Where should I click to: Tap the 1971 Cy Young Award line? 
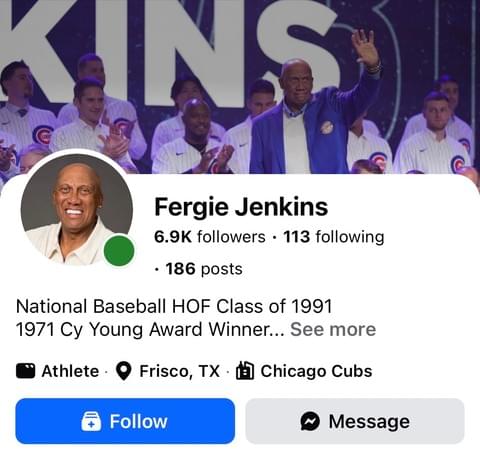point(150,329)
